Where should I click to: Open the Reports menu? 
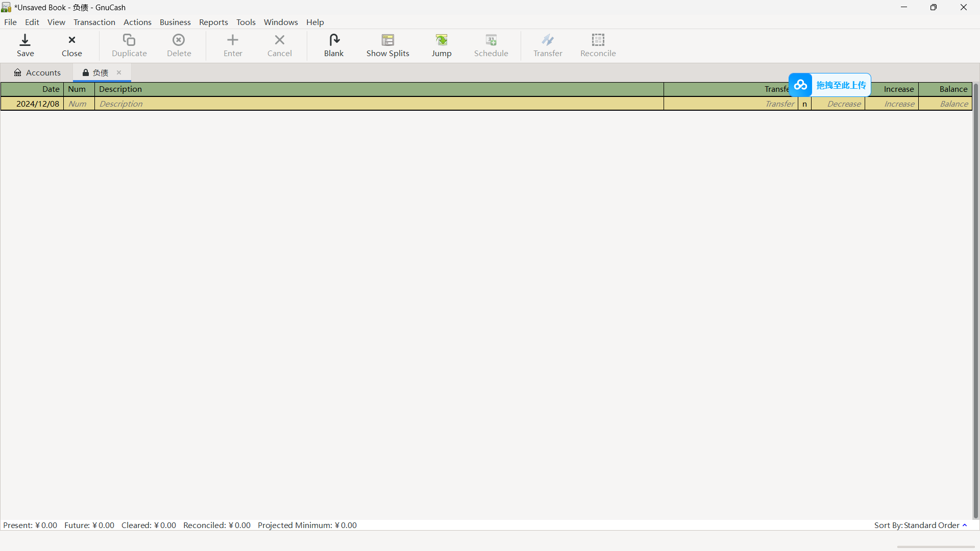[213, 22]
